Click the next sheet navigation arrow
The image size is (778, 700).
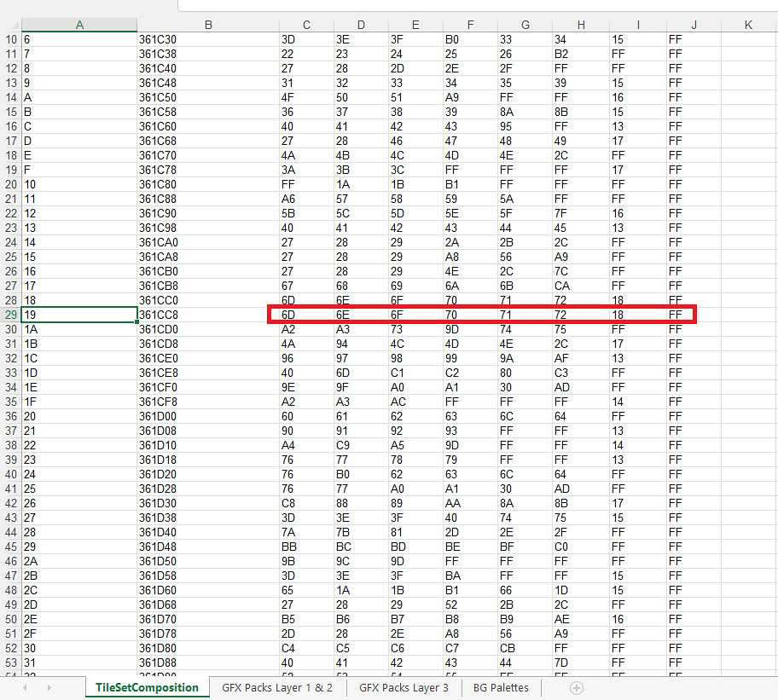pyautogui.click(x=49, y=688)
